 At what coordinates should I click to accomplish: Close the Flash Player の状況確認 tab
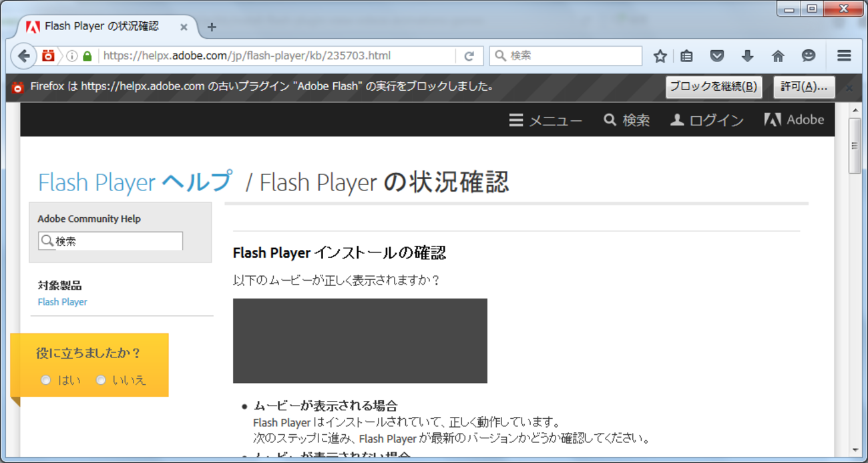184,27
